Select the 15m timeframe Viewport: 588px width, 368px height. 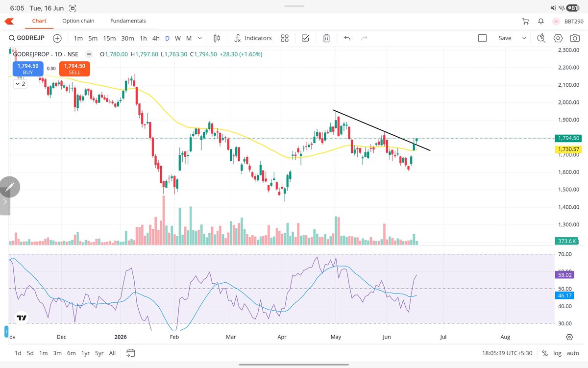(109, 38)
